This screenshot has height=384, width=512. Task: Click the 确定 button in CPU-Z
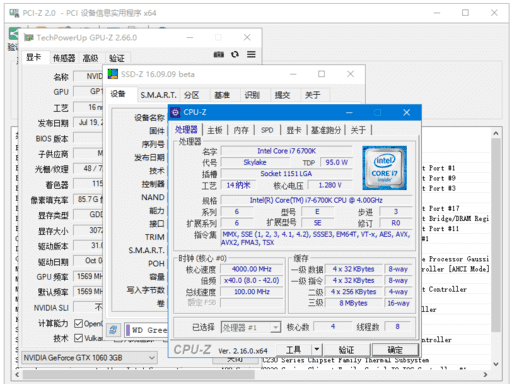[x=395, y=350]
